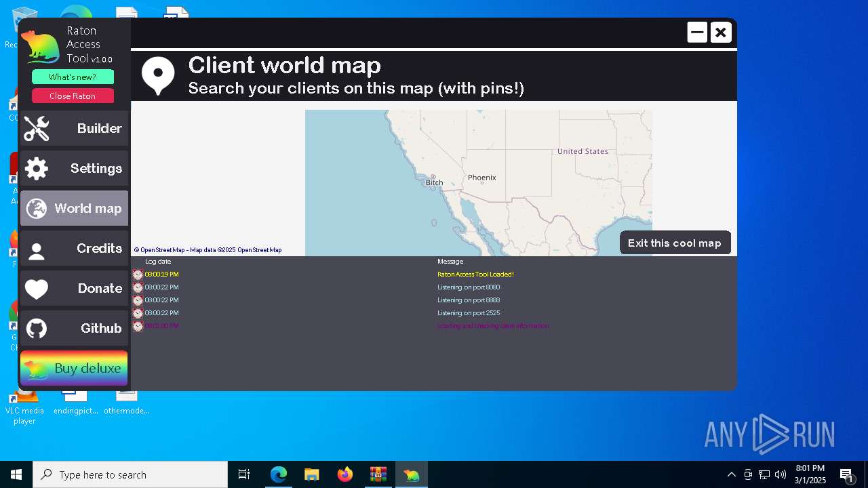Click the rat icon on Buy deluxe

[36, 369]
